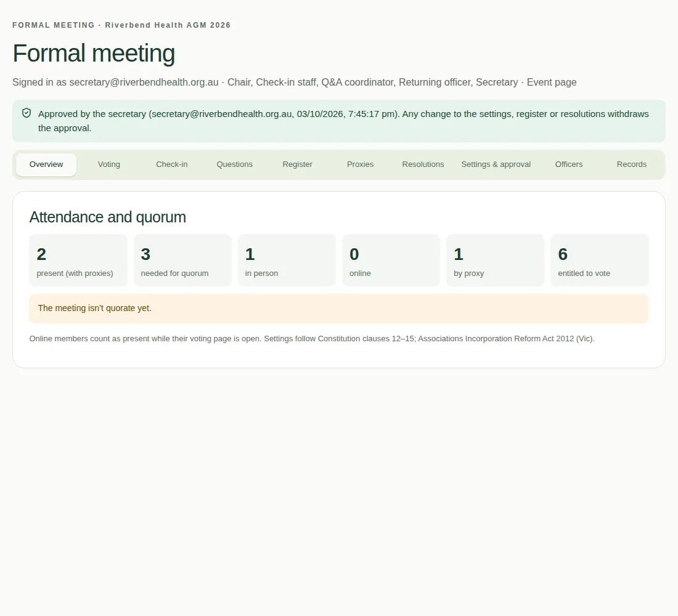The width and height of the screenshot is (678, 616).
Task: Click the shield icon in approval banner
Action: click(27, 113)
